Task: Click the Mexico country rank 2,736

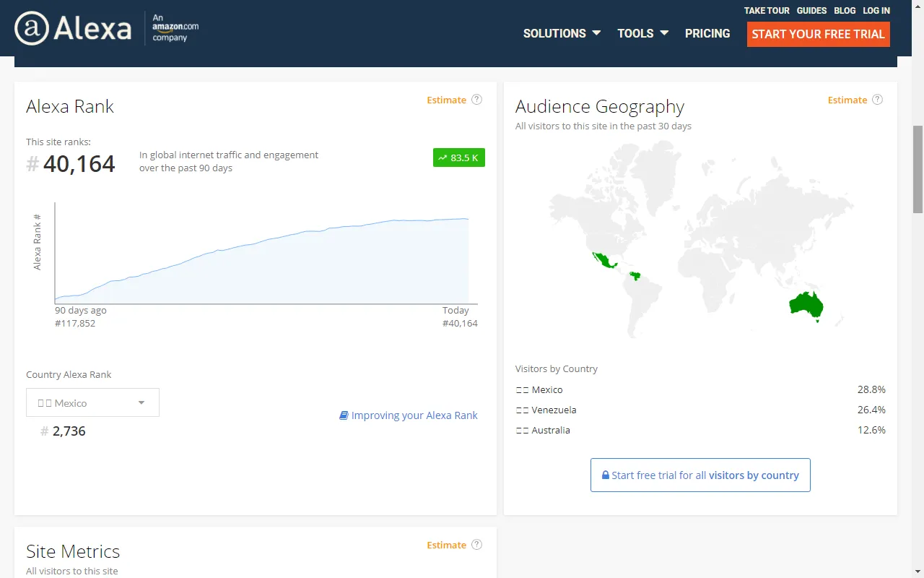Action: pos(69,431)
